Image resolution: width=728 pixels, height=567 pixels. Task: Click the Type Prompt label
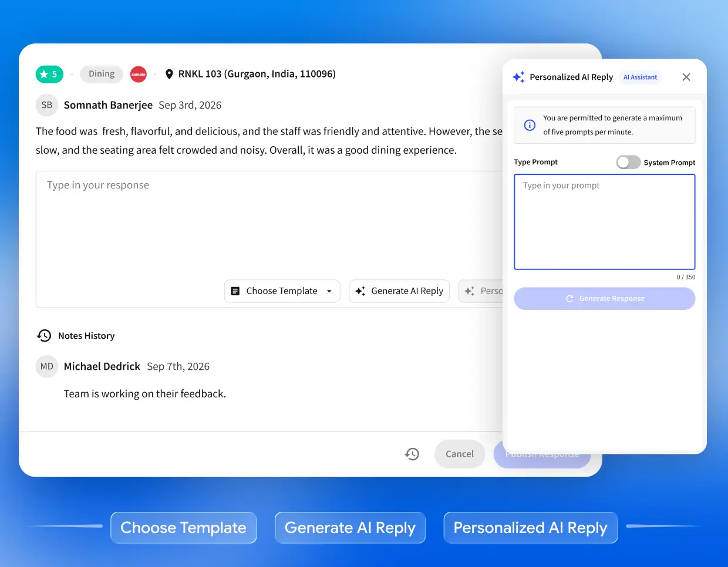[x=536, y=162]
